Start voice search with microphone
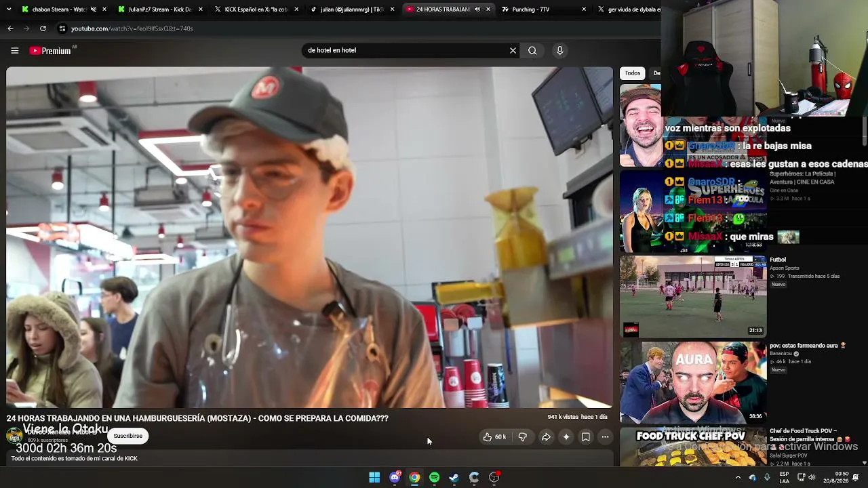Image resolution: width=868 pixels, height=488 pixels. [559, 50]
